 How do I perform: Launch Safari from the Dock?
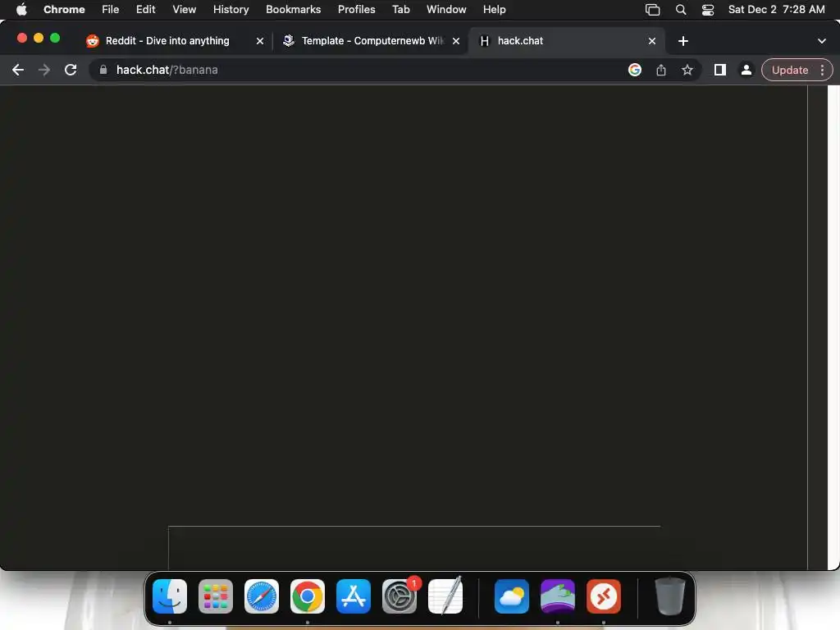coord(262,596)
